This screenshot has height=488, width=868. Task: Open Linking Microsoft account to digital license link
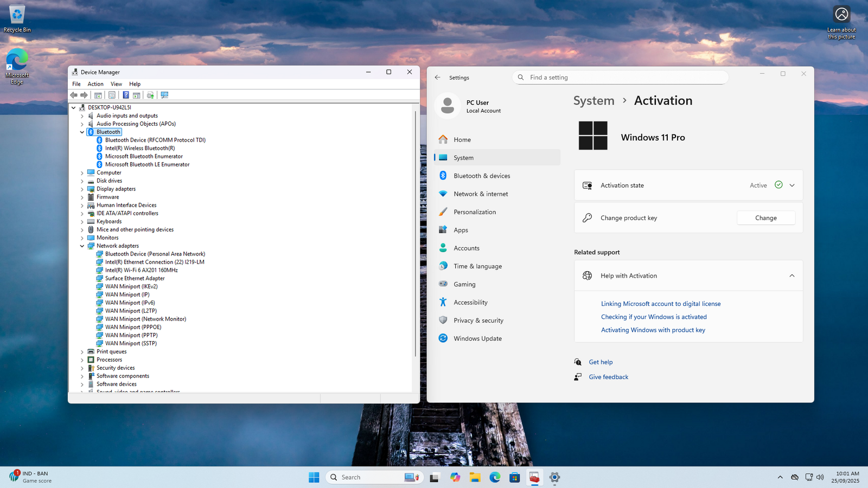pos(660,304)
